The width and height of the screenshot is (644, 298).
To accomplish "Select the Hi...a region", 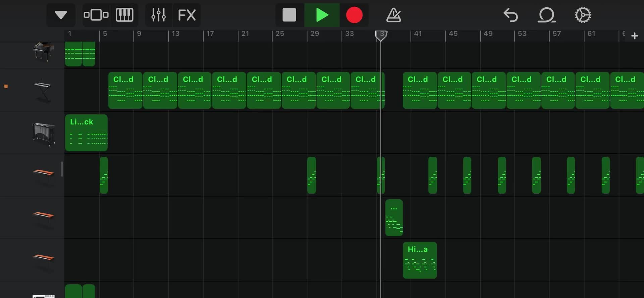I will (x=420, y=260).
